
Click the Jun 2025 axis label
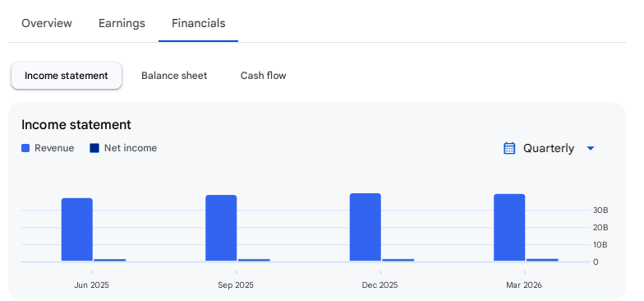92,285
